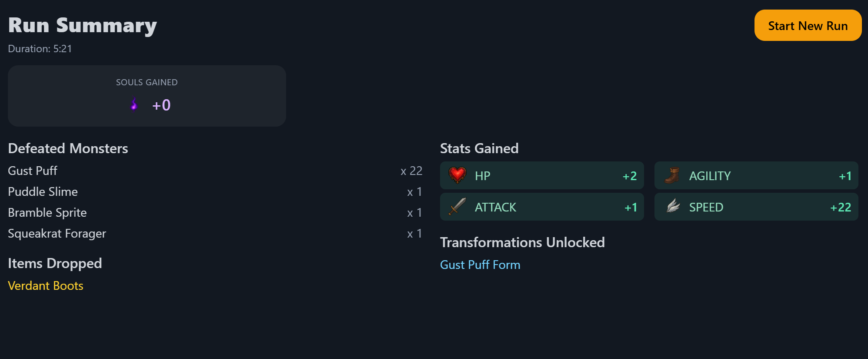Click the Start New Run button
This screenshot has width=868, height=359.
808,26
